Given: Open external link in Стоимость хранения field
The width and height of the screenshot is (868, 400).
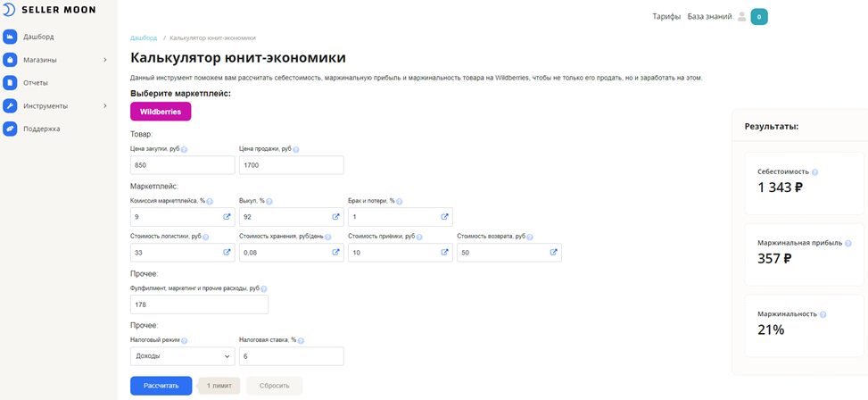Looking at the screenshot, I should 335,252.
